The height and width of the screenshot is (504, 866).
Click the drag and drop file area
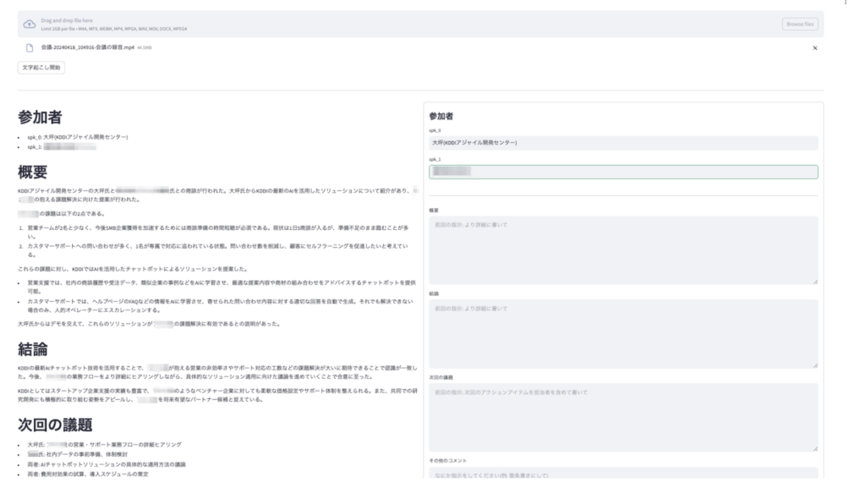(423, 24)
